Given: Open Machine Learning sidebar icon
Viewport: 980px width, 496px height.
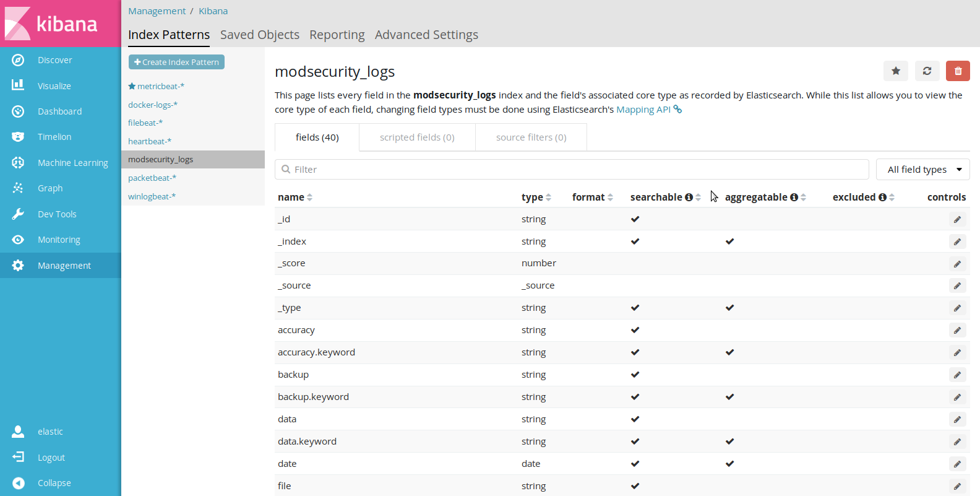Looking at the screenshot, I should 18,163.
